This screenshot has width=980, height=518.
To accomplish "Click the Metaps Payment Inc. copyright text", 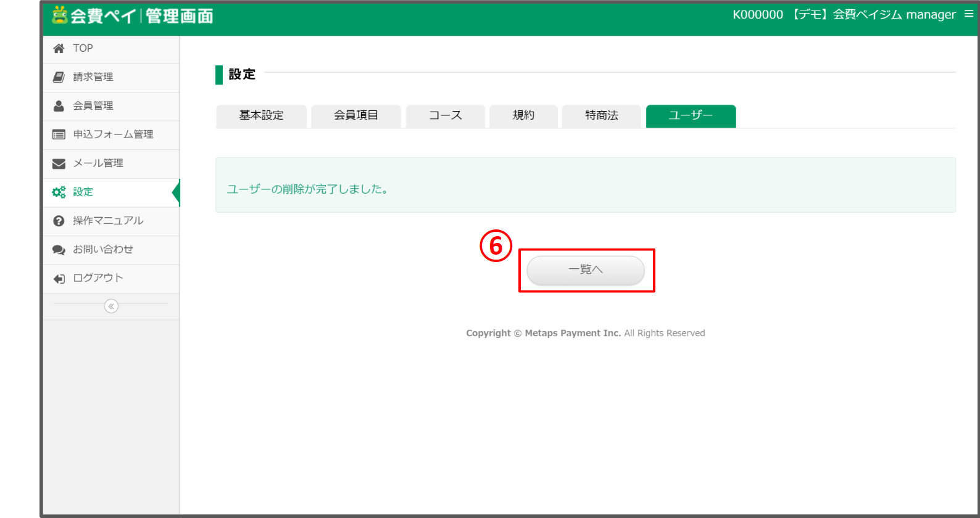I will (x=585, y=333).
